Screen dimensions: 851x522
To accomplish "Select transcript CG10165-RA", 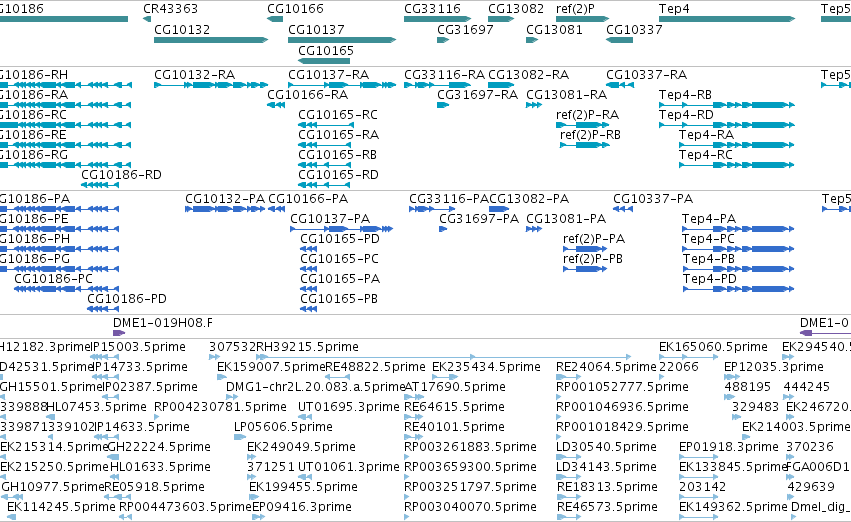I will coord(324,145).
